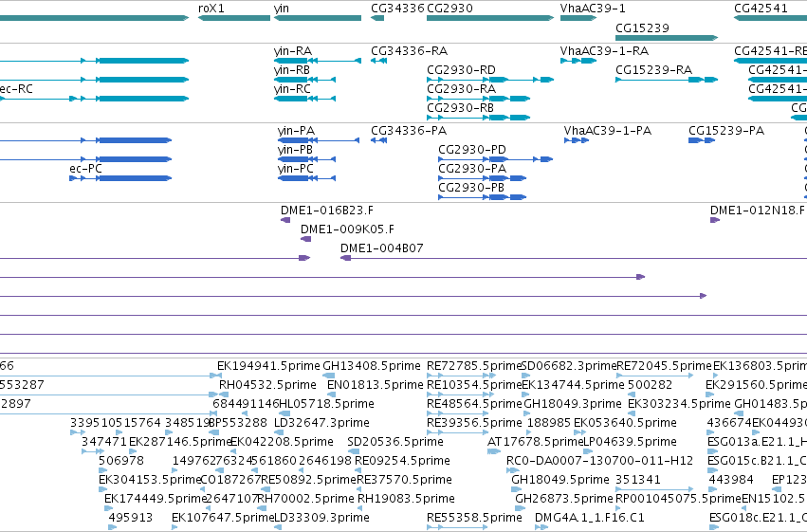This screenshot has height=532, width=807.
Task: Click the CG34336-RA transcript label
Action: pyautogui.click(x=409, y=51)
